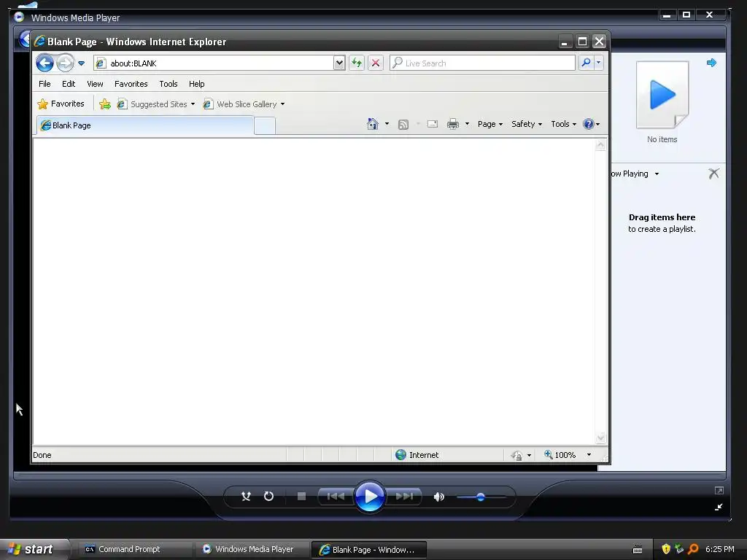Expand the Print options dropdown arrow
The image size is (747, 560).
tap(467, 124)
